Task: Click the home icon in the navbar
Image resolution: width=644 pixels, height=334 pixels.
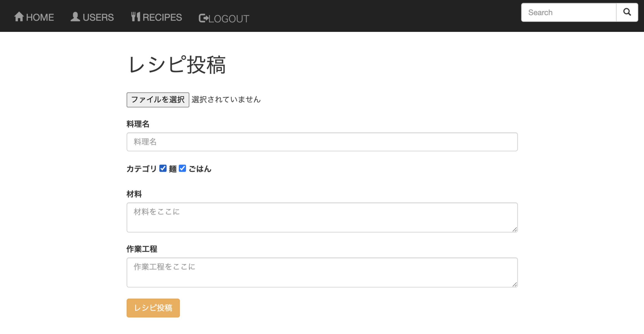Action: pos(19,16)
